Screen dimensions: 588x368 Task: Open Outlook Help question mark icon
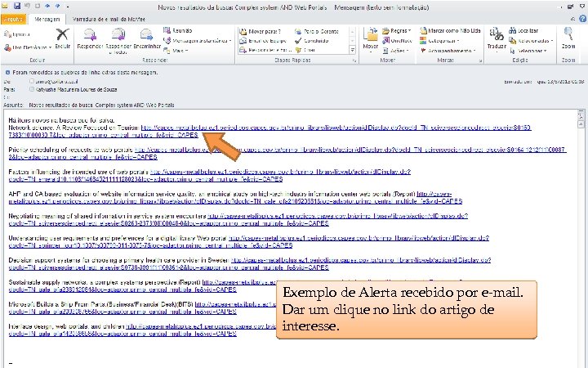pyautogui.click(x=583, y=19)
